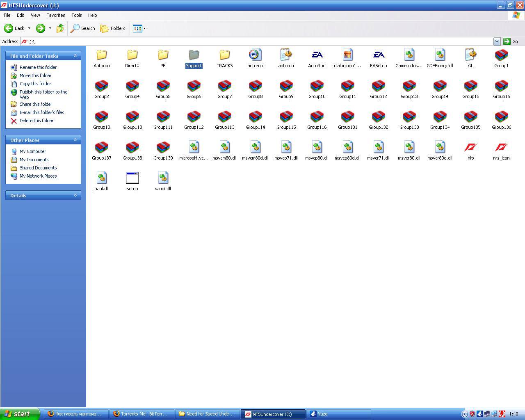
Task: Expand the Address bar dropdown
Action: point(497,41)
